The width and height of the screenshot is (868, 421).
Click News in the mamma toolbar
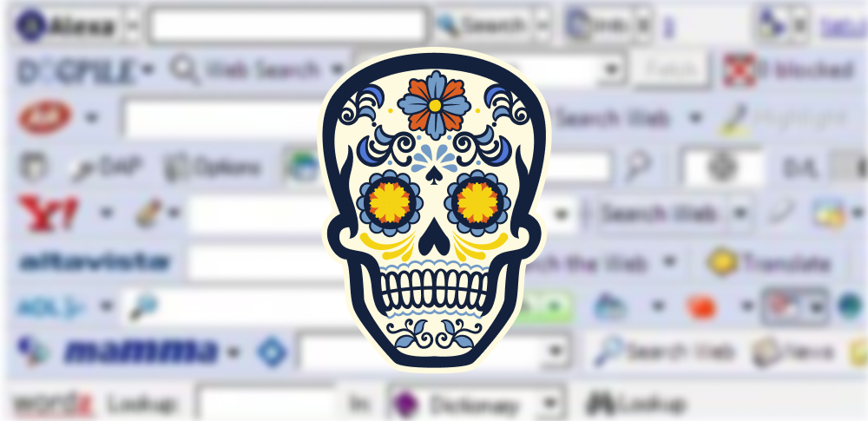coord(792,352)
